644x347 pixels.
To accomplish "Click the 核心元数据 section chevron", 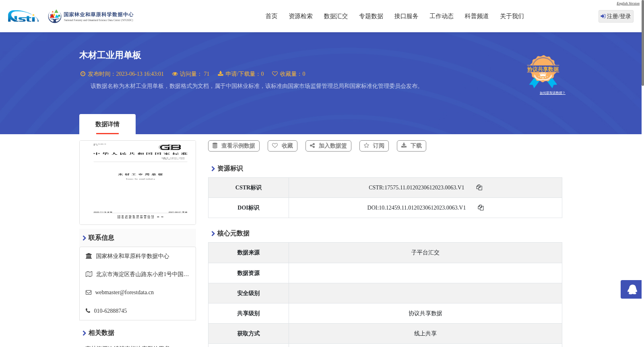I will [x=213, y=233].
